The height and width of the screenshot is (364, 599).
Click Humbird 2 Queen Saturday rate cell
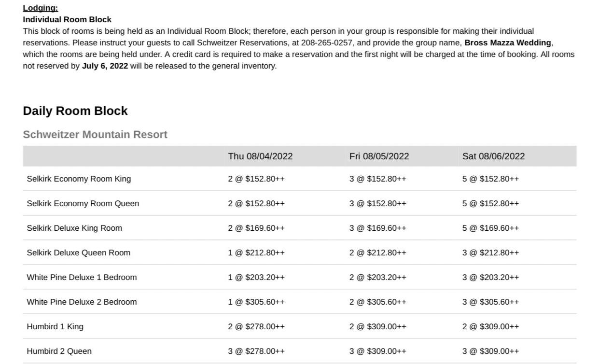point(490,351)
